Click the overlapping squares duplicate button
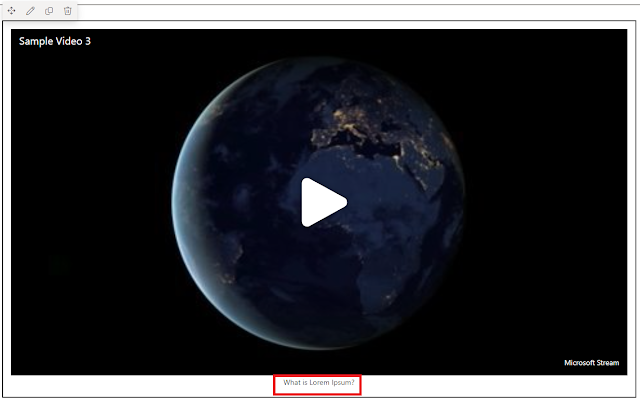Image resolution: width=640 pixels, height=403 pixels. coord(49,11)
